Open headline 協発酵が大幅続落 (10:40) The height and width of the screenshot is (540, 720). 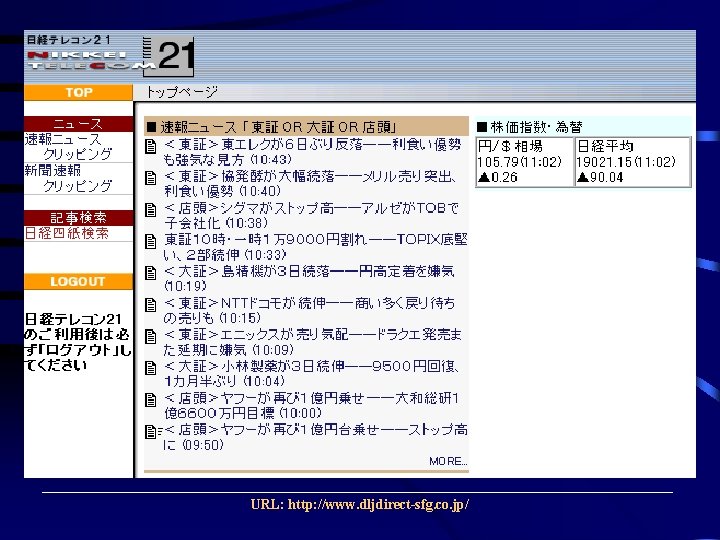click(x=310, y=184)
